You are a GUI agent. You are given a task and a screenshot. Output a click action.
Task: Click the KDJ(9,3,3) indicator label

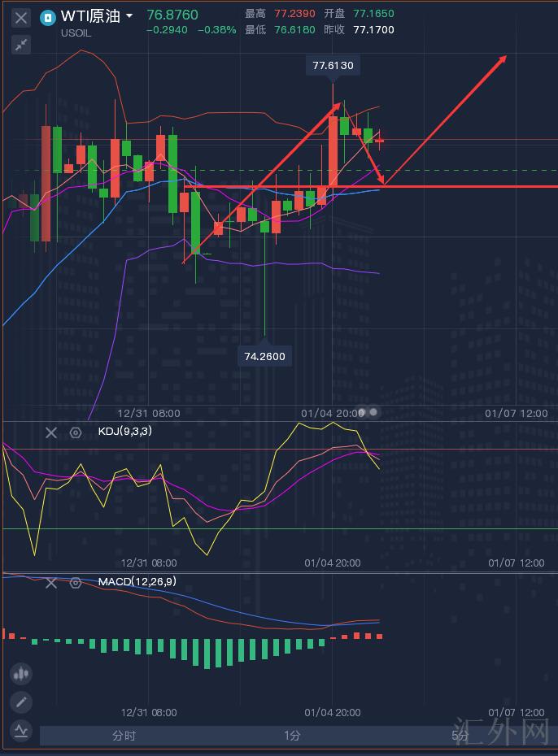point(124,432)
